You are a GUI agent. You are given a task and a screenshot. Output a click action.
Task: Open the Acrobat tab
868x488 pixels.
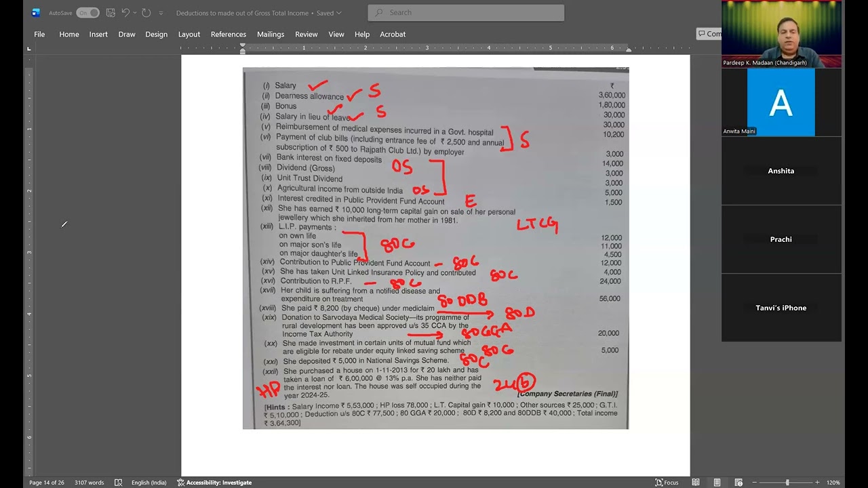(393, 34)
